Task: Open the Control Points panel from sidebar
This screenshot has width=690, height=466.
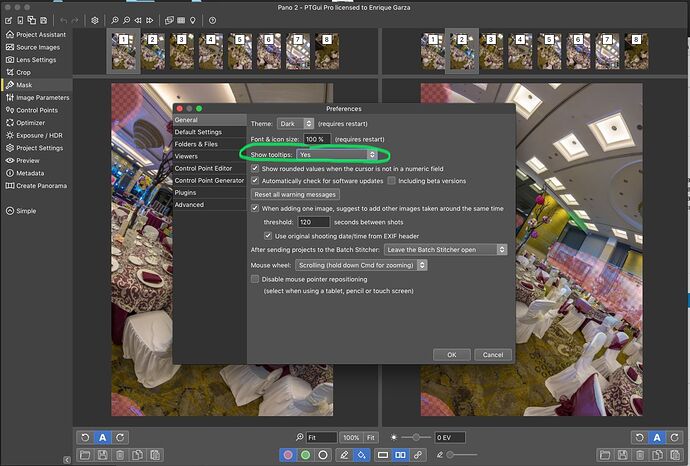Action: (36, 110)
